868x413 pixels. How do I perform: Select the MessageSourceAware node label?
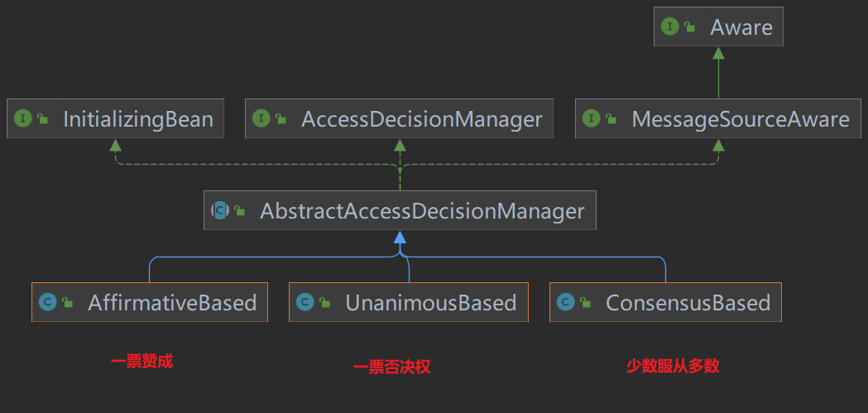tap(740, 119)
